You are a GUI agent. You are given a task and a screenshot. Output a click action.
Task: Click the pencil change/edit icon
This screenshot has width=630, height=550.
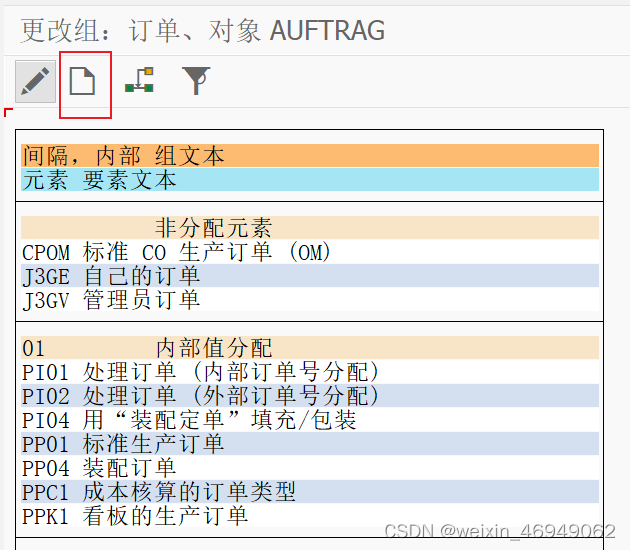click(35, 81)
